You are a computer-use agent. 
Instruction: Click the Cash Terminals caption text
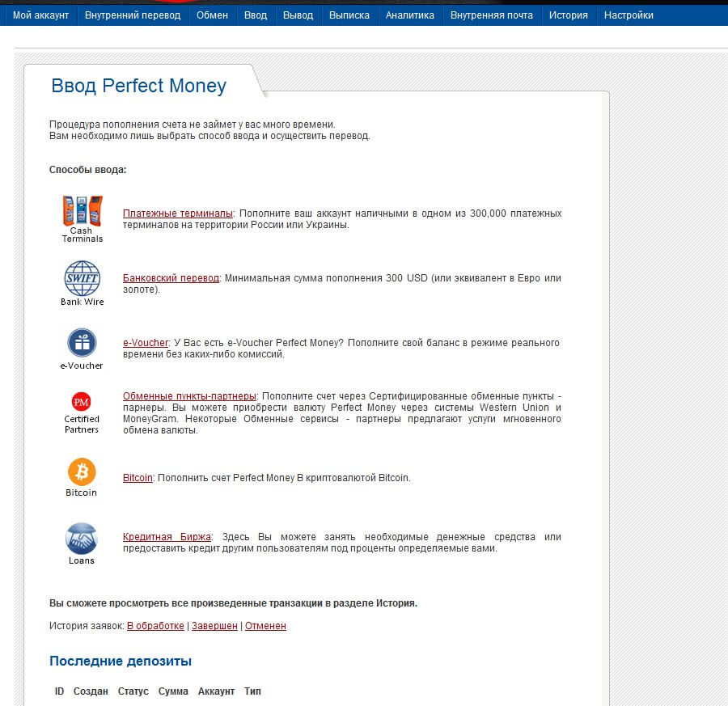(83, 235)
